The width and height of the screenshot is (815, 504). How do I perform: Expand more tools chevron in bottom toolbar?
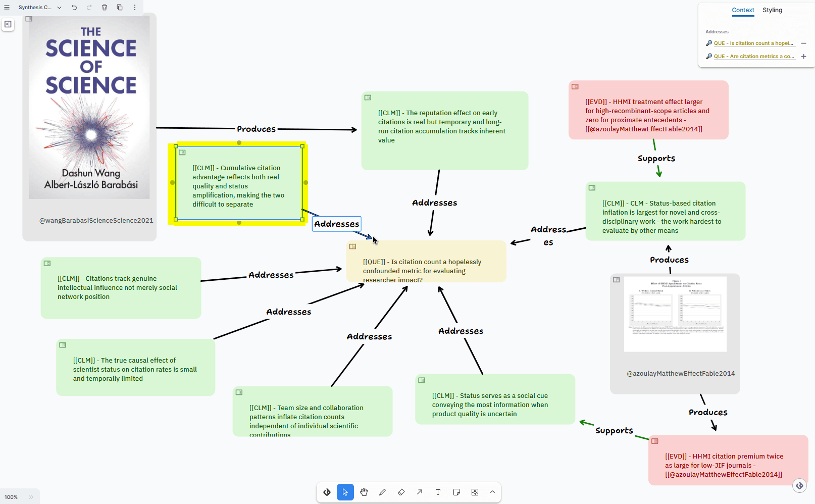pos(492,492)
